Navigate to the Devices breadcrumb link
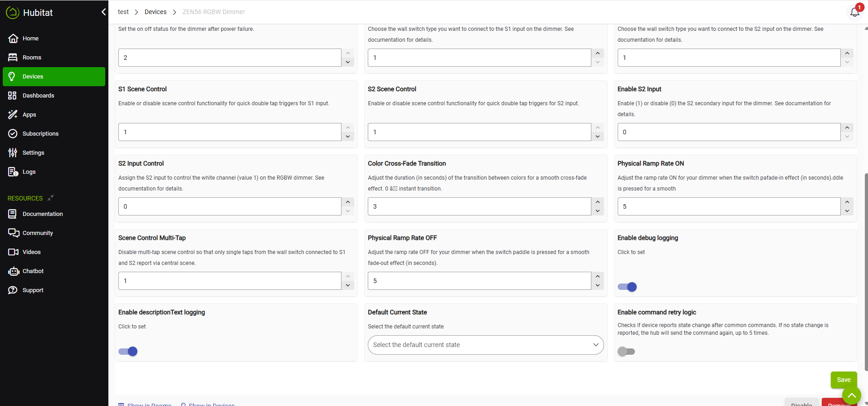Image resolution: width=868 pixels, height=406 pixels. pos(156,12)
